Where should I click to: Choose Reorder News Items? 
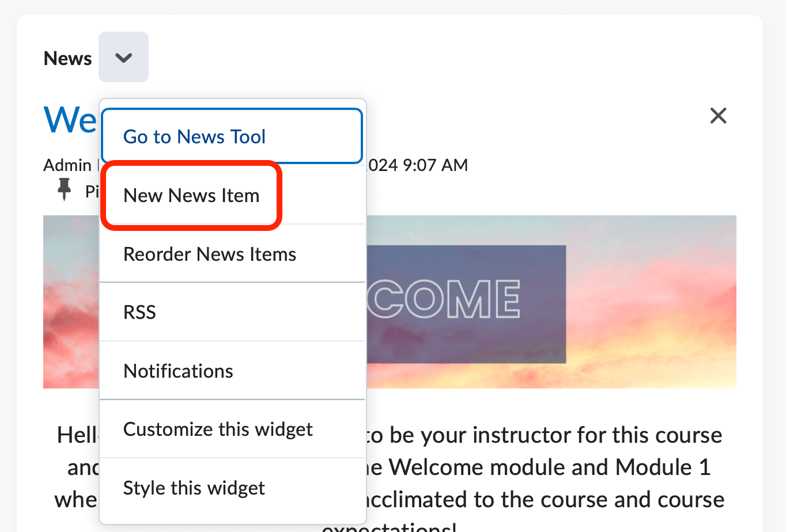tap(209, 254)
